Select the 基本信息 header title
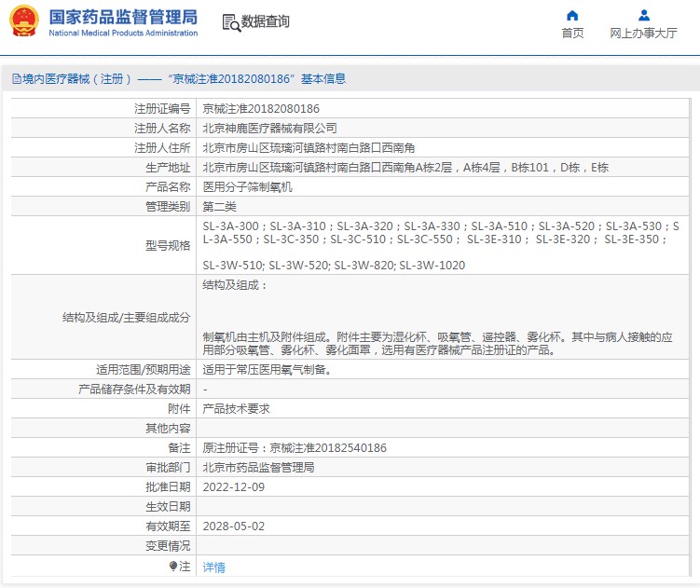This screenshot has width=700, height=588. 323,79
